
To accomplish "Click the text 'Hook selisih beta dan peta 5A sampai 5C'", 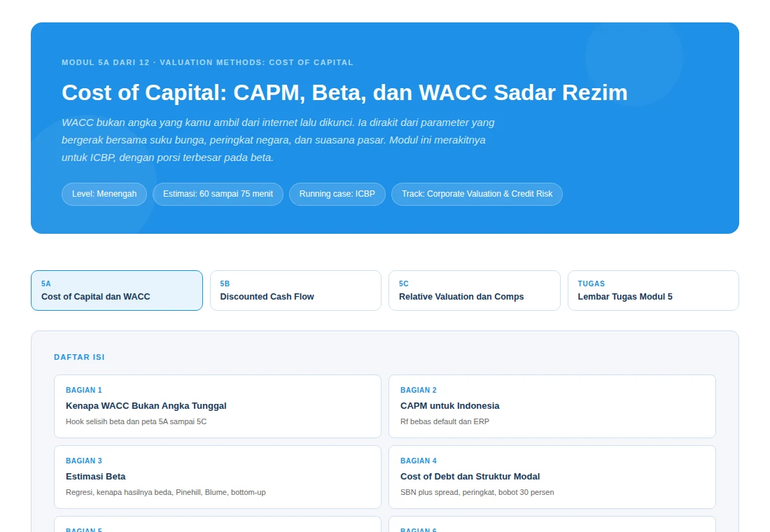I will 136,421.
